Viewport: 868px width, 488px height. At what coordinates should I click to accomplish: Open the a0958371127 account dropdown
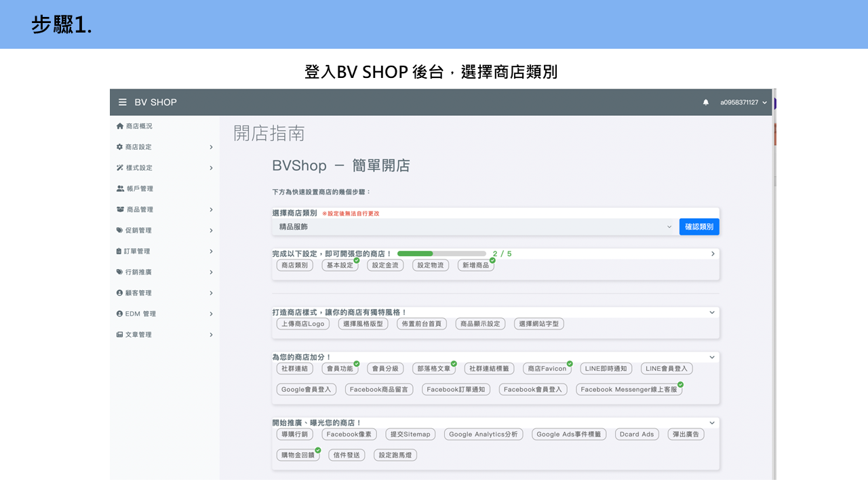743,102
